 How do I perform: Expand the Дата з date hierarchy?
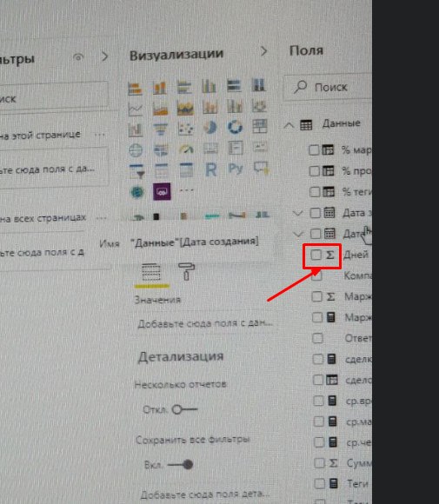coord(298,213)
